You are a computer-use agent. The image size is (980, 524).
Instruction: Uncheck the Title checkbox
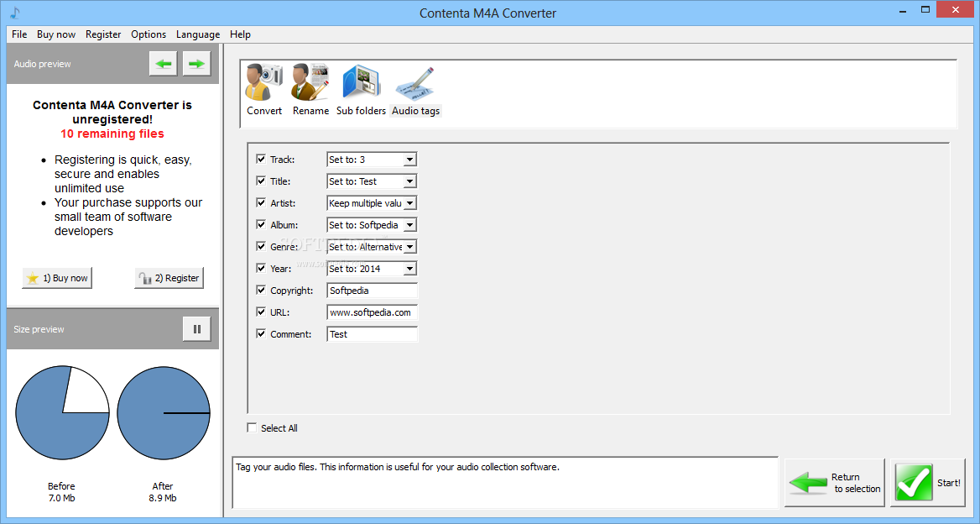click(261, 181)
